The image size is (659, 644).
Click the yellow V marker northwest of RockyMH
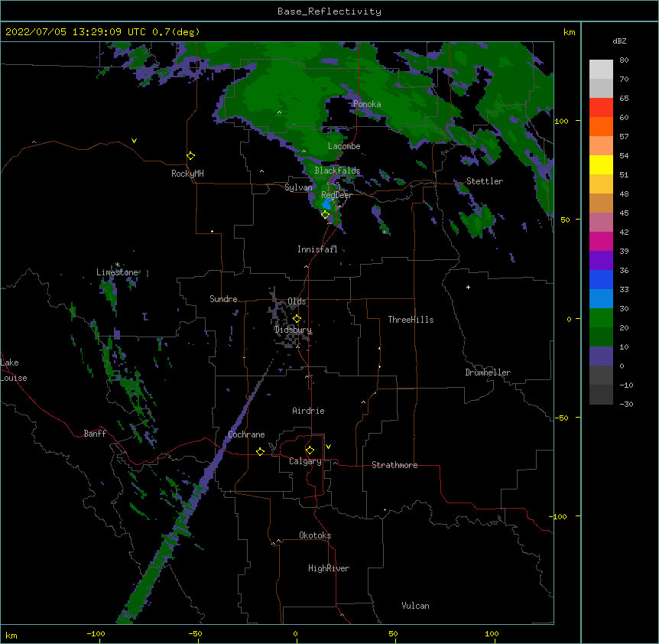tap(134, 141)
